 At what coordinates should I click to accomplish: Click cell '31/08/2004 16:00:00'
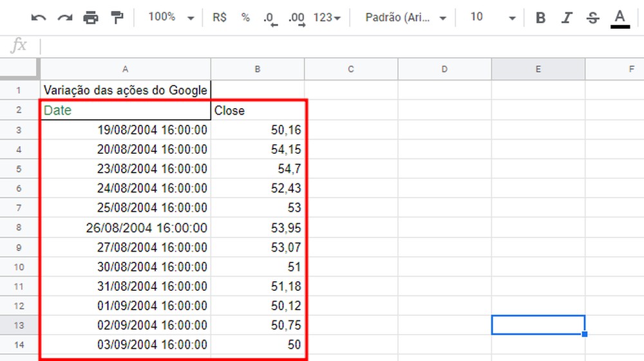click(x=126, y=286)
